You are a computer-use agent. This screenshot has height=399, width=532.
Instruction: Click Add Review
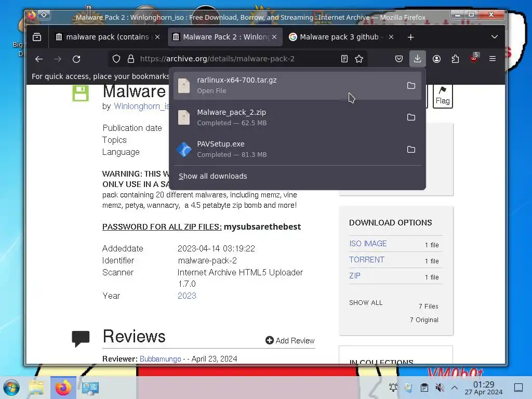pyautogui.click(x=290, y=340)
